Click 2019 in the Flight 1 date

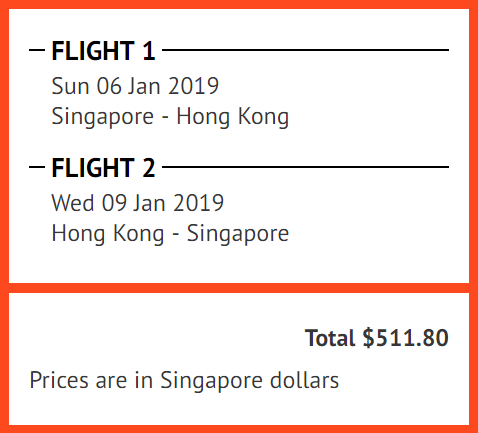[193, 86]
